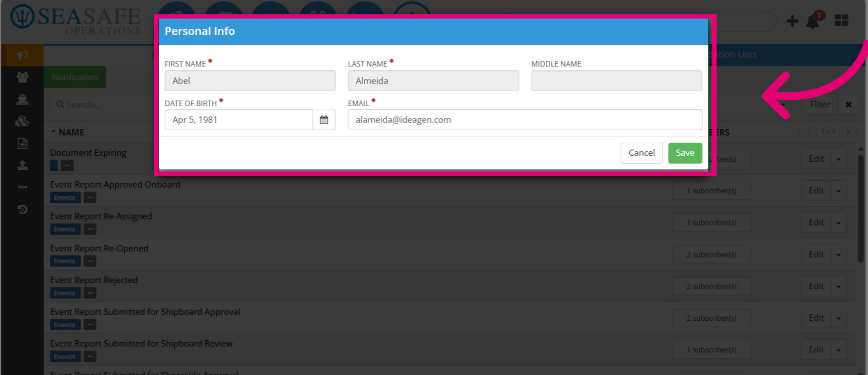Open the Event Report Rejected row title
The width and height of the screenshot is (868, 375).
(94, 280)
